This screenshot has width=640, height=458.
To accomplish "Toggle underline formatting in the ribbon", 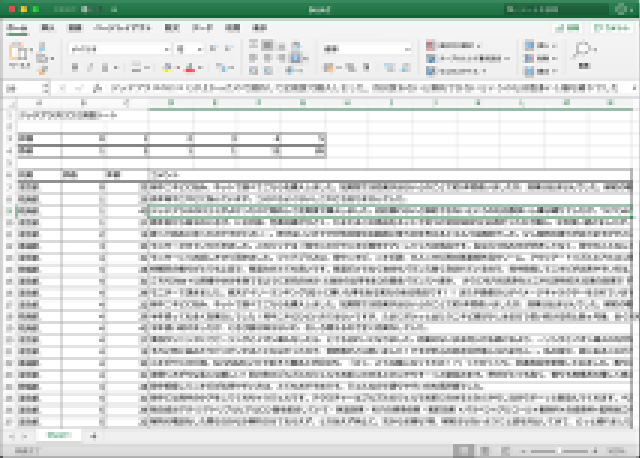I will pyautogui.click(x=104, y=68).
